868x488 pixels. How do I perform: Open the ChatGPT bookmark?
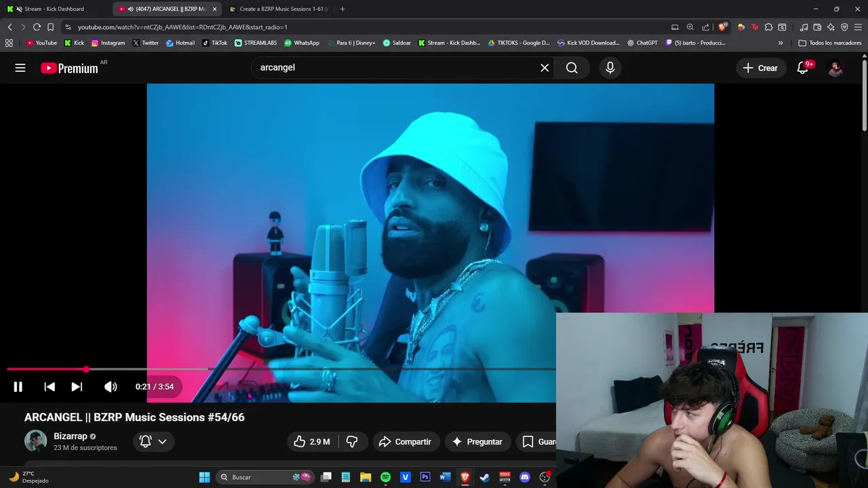(642, 43)
